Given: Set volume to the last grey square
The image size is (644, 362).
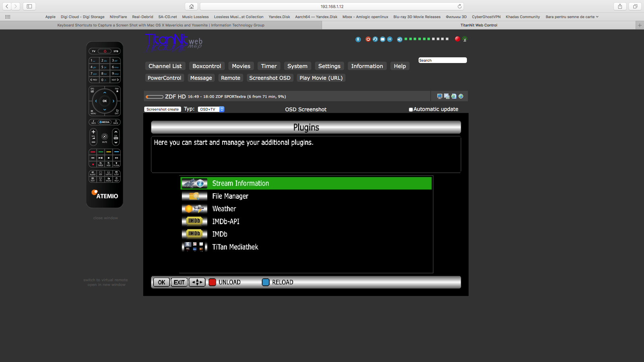Looking at the screenshot, I should pyautogui.click(x=447, y=39).
